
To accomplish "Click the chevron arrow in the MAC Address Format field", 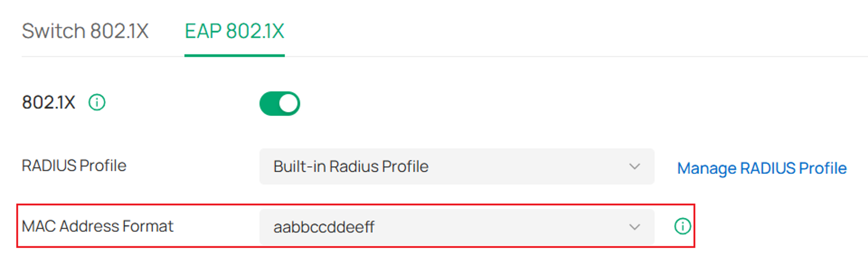I will pos(634,227).
